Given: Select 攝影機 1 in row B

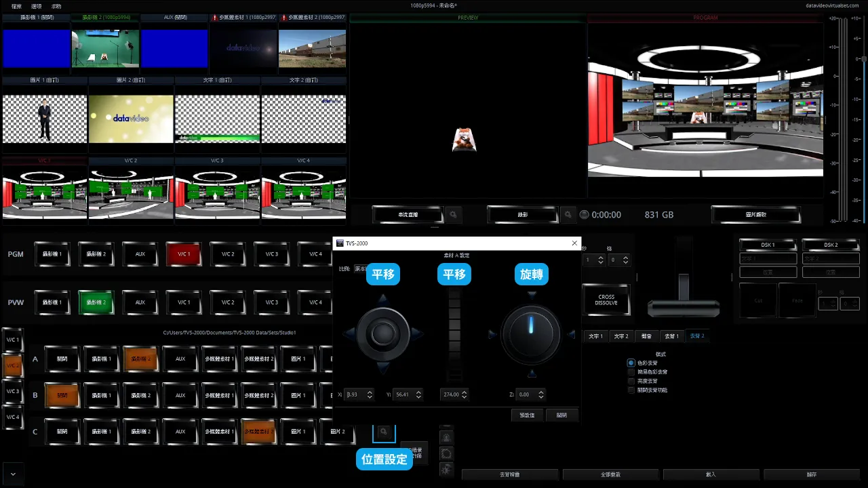Looking at the screenshot, I should click(101, 396).
